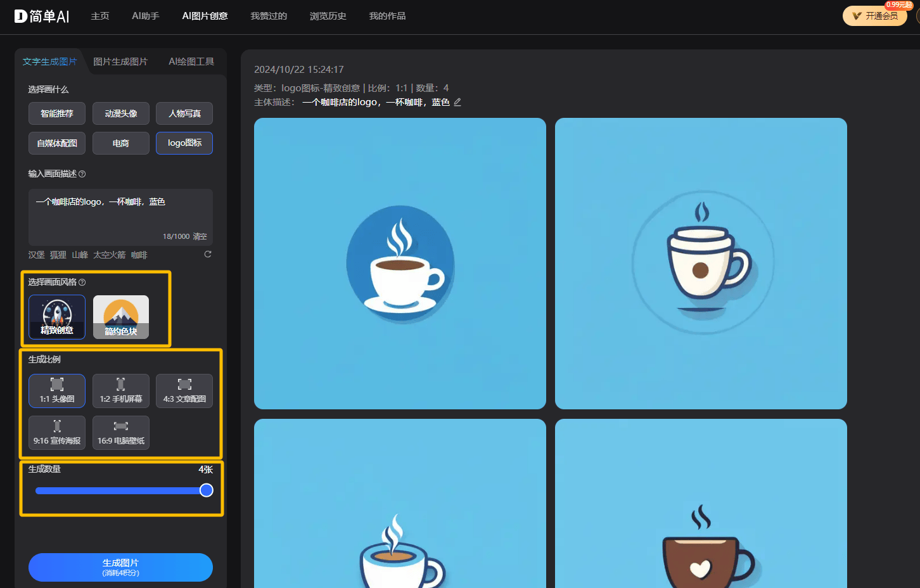The height and width of the screenshot is (588, 920).
Task: Click help icon next to 输入画面描述
Action: (x=82, y=174)
